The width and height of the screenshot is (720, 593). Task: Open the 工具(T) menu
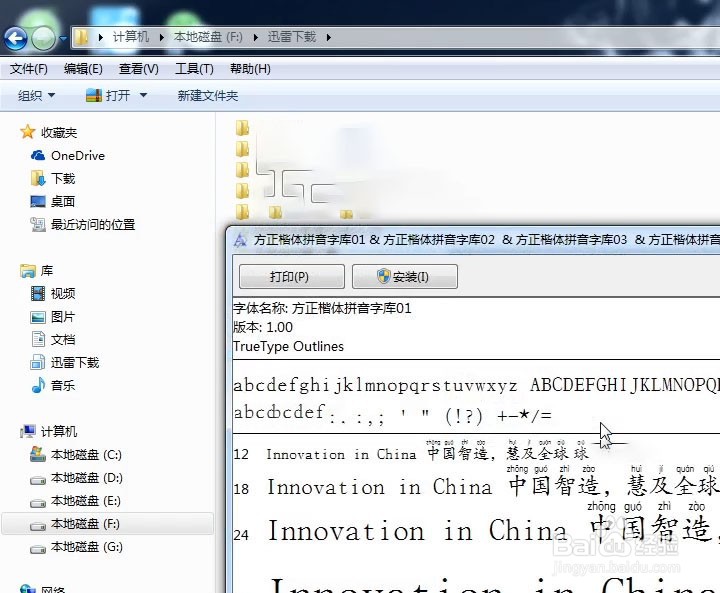point(194,69)
